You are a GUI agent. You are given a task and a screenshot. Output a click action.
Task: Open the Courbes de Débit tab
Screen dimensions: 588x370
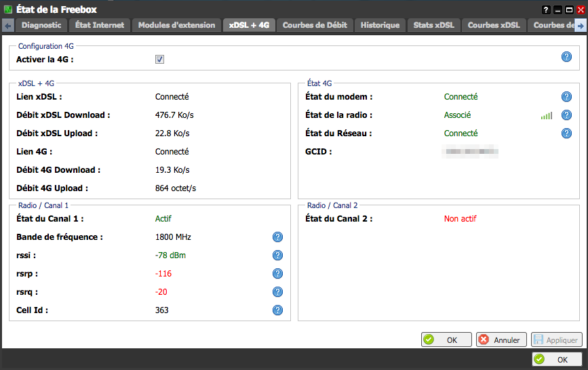tap(315, 25)
